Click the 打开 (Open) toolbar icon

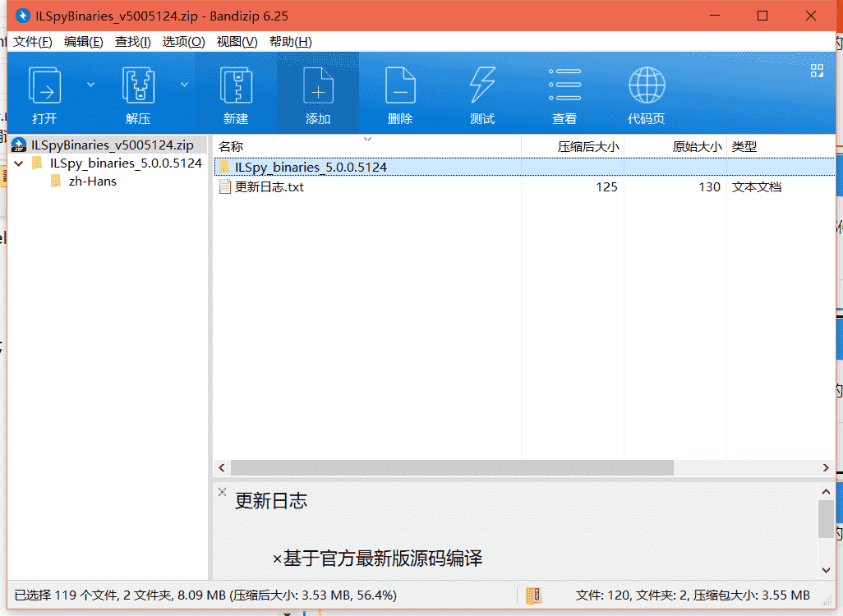[x=44, y=86]
